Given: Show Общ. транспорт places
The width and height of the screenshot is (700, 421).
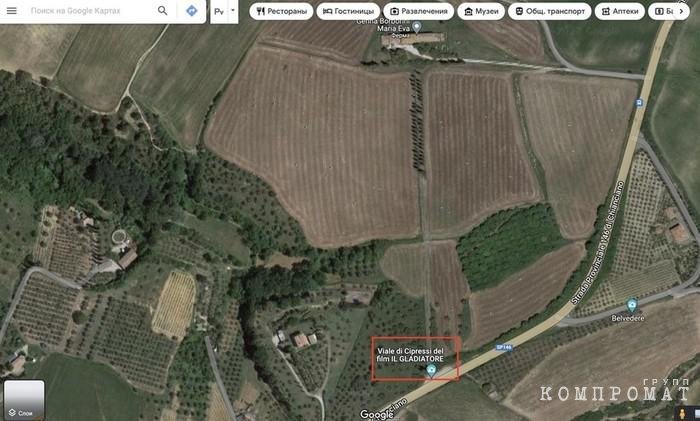Looking at the screenshot, I should pos(550,11).
